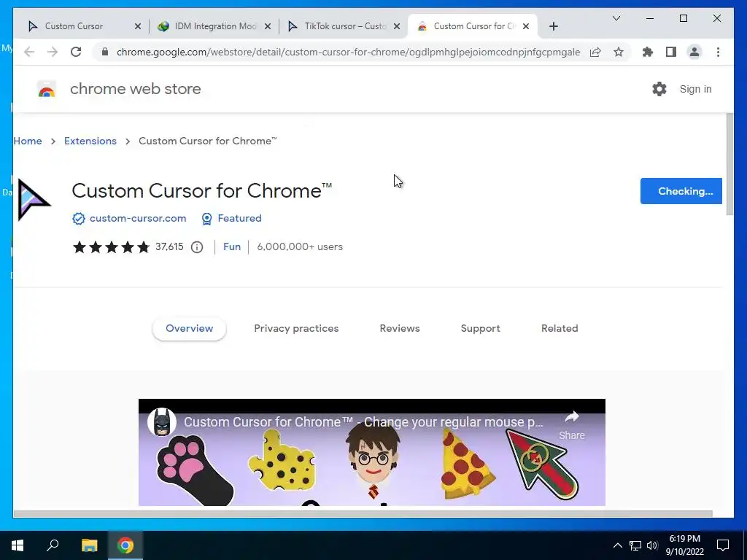Click the taskbar clock and date

pos(684,545)
